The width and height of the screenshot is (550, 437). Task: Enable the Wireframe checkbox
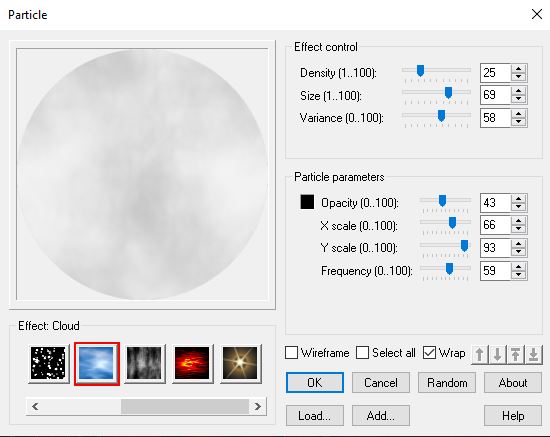click(291, 353)
